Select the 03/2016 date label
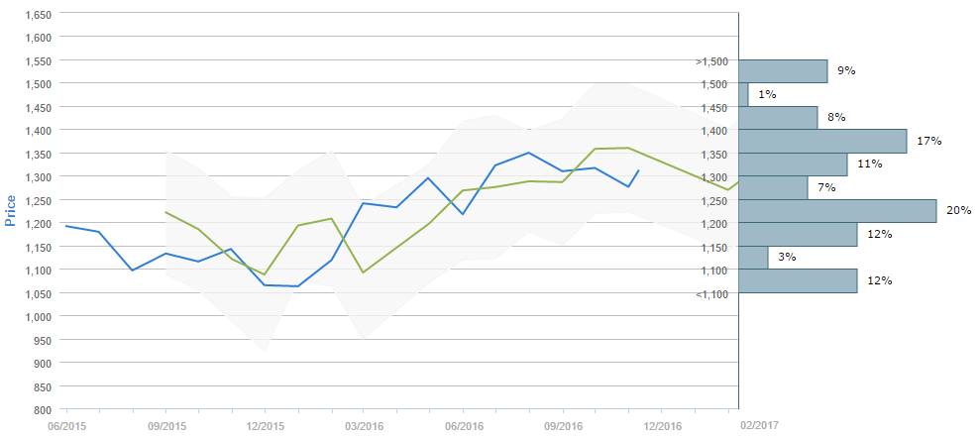 pos(365,425)
